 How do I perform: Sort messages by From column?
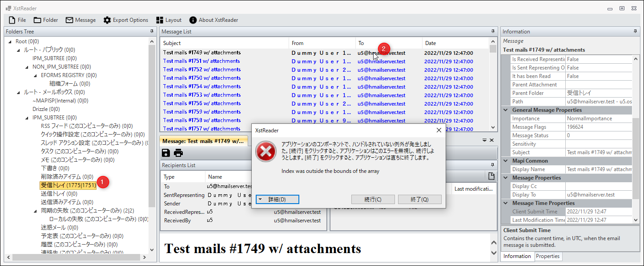tap(322, 43)
